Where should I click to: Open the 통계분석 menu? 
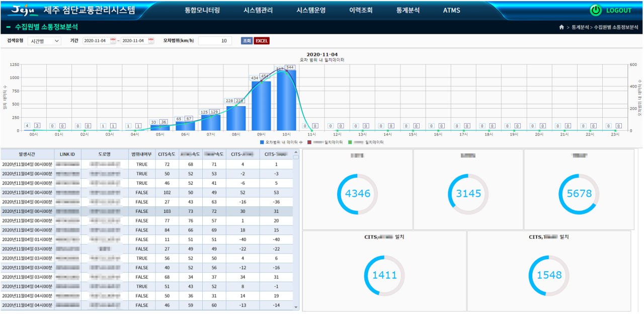tap(408, 10)
